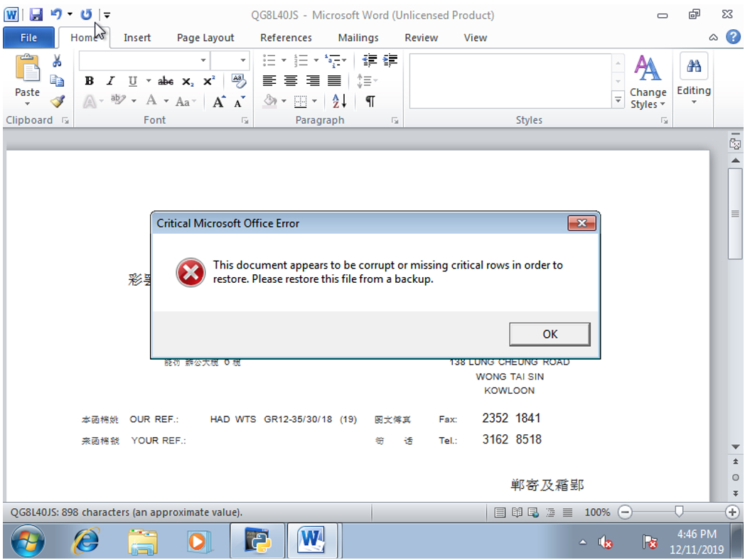
Task: Toggle Center alignment
Action: 291,81
